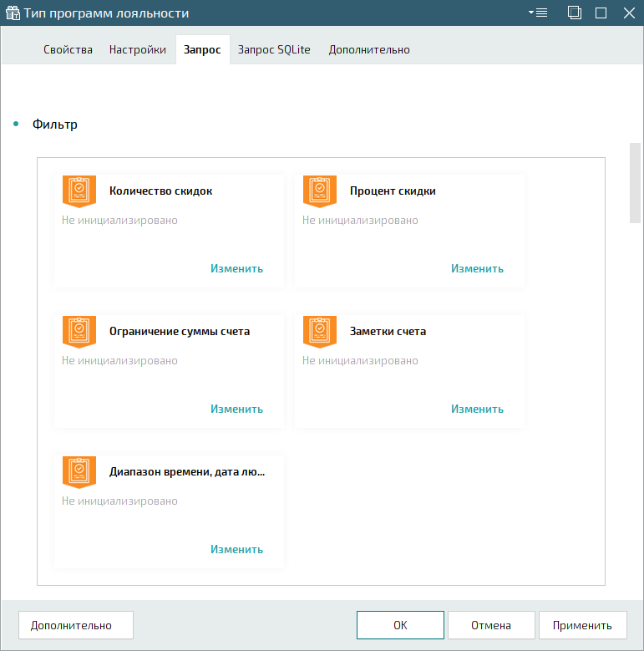The height and width of the screenshot is (651, 644).
Task: Click Изменить for Заметки счета
Action: pos(477,409)
